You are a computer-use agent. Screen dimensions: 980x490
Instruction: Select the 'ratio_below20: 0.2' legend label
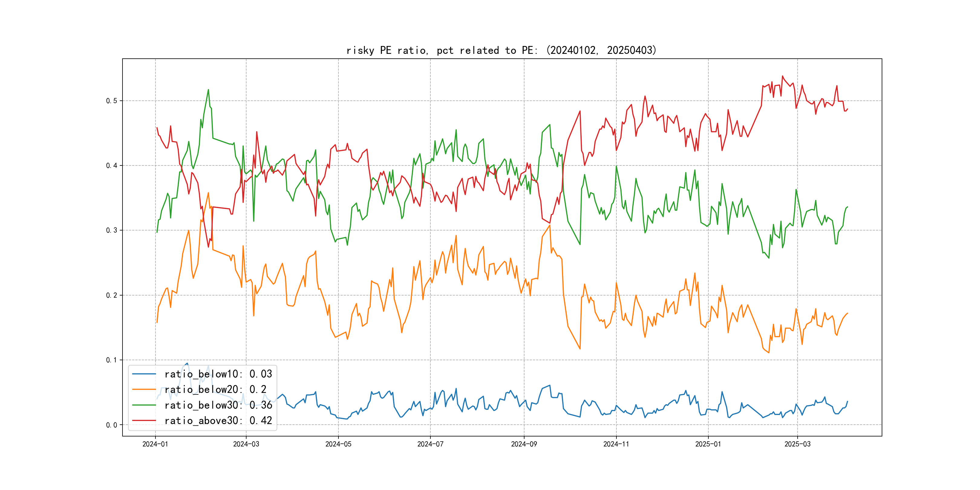pyautogui.click(x=215, y=390)
